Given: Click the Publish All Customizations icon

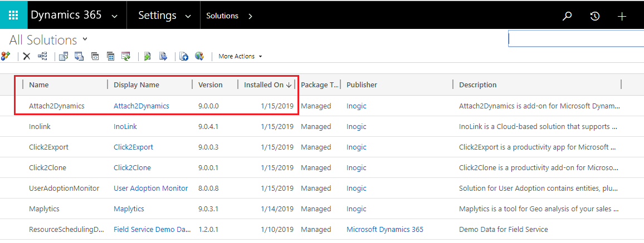Looking at the screenshot, I should pyautogui.click(x=184, y=56).
